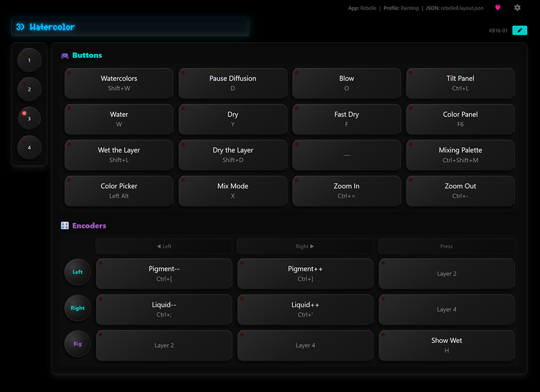Select the Big encoder knob
The height and width of the screenshot is (392, 540).
[x=78, y=344]
